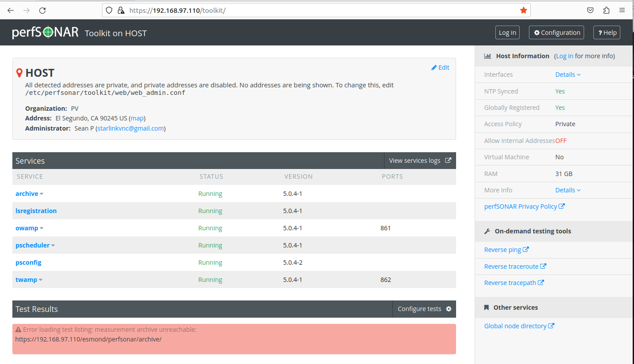
Task: Click external-link icon next to Reverse tracepath
Action: [x=541, y=282]
